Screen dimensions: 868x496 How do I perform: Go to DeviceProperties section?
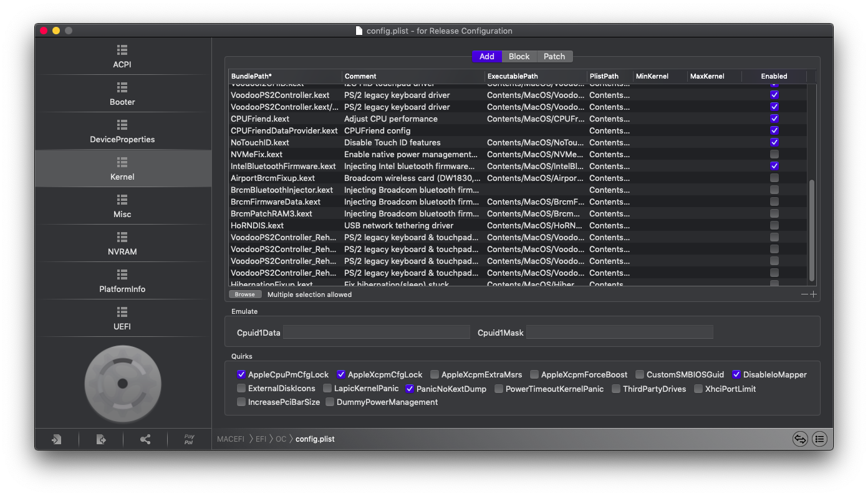[x=122, y=131]
